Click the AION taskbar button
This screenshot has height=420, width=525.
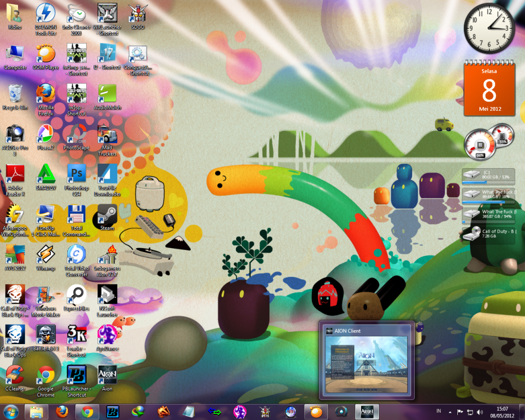pyautogui.click(x=367, y=412)
